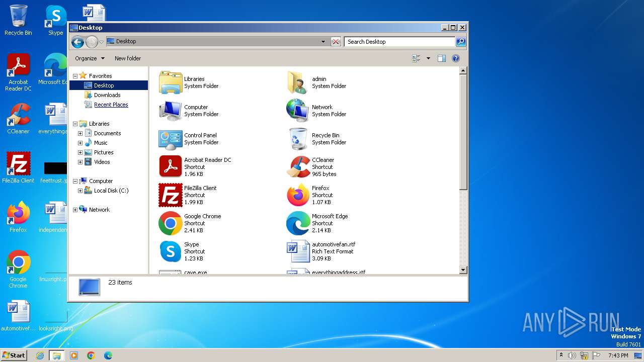This screenshot has width=644, height=362.
Task: Click the Forward navigation arrow in Explorer
Action: [92, 42]
